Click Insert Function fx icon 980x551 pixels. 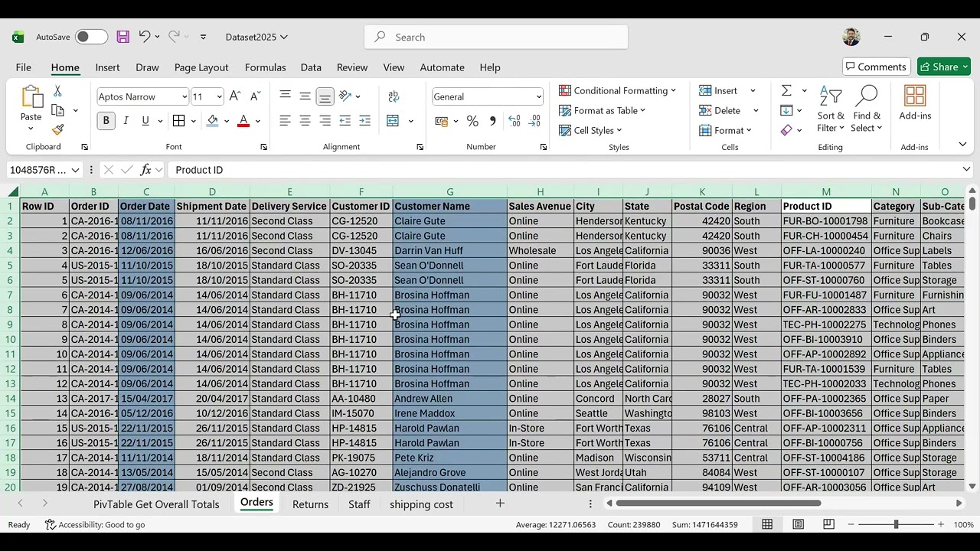tap(145, 170)
